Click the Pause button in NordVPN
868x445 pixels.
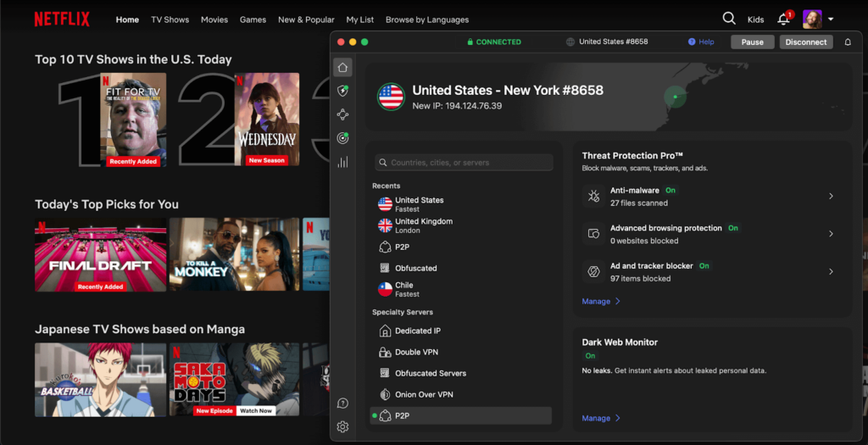[753, 42]
